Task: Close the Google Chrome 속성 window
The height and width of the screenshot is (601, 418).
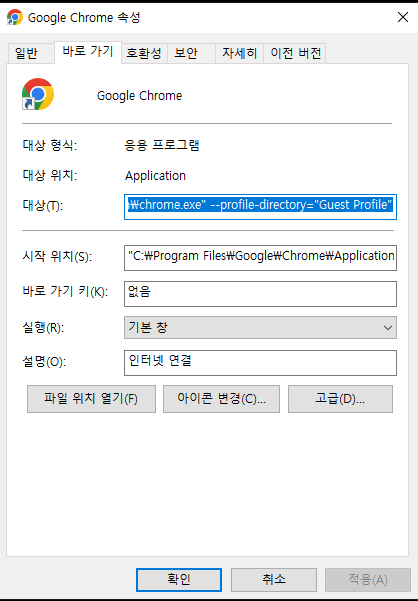Action: (x=403, y=17)
